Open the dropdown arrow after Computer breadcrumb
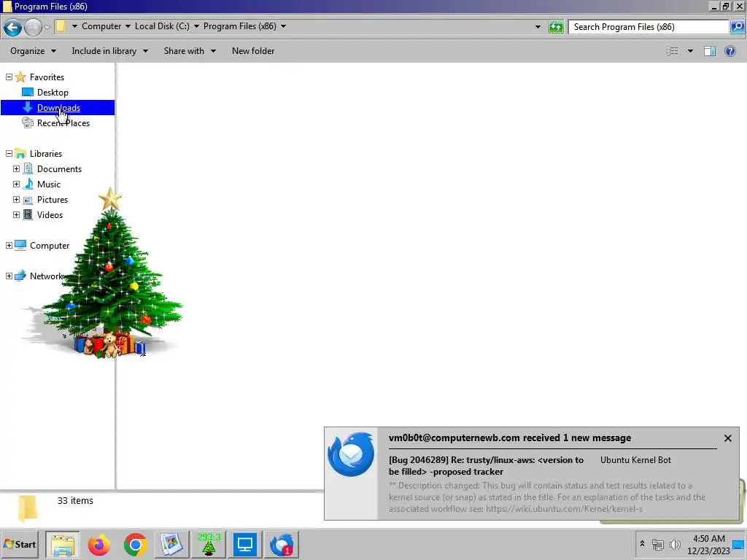747x560 pixels. coord(128,26)
